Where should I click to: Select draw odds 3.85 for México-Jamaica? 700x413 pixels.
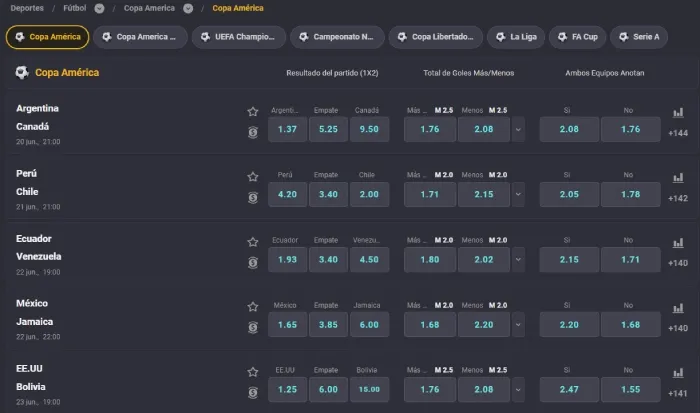tap(328, 325)
